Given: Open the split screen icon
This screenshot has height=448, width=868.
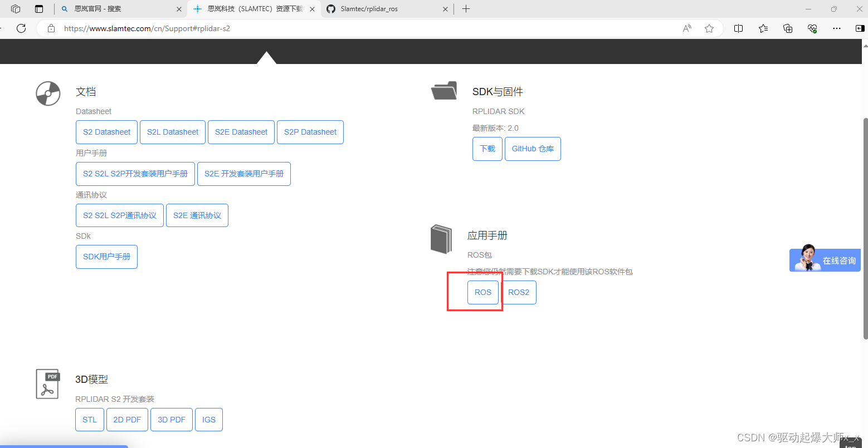Looking at the screenshot, I should (739, 28).
